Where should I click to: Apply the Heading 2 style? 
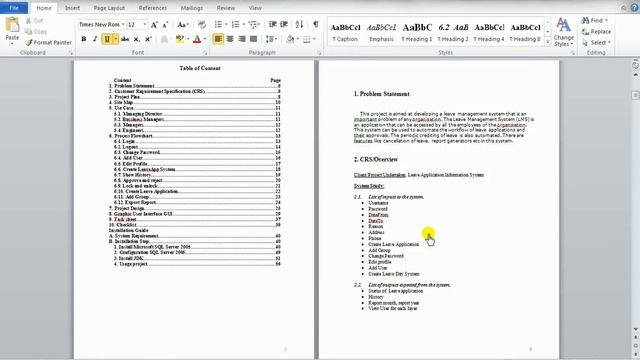453,32
